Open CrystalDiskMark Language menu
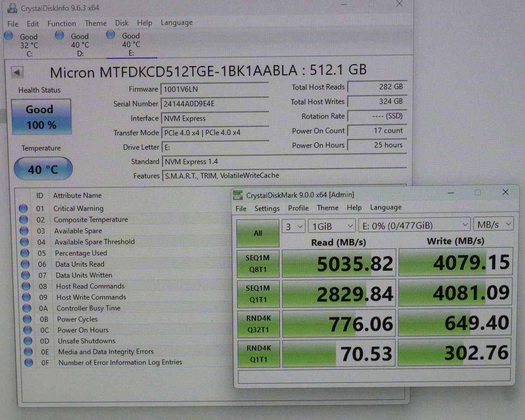The width and height of the screenshot is (525, 420). (x=386, y=208)
